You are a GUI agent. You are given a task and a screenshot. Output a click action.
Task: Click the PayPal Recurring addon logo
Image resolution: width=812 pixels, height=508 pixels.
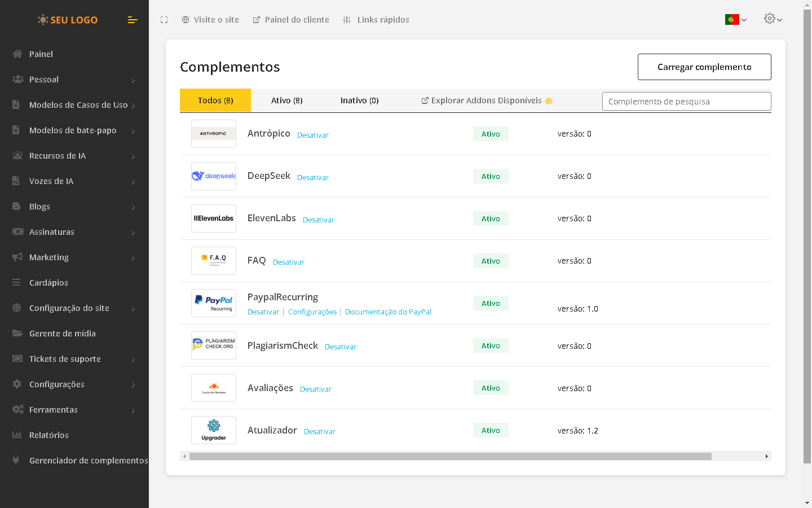[x=214, y=303]
